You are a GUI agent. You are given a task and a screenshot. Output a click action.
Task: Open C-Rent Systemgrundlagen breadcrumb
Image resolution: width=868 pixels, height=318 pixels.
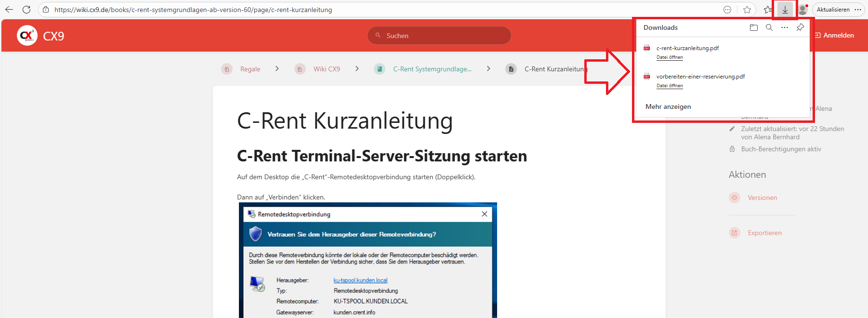[432, 69]
